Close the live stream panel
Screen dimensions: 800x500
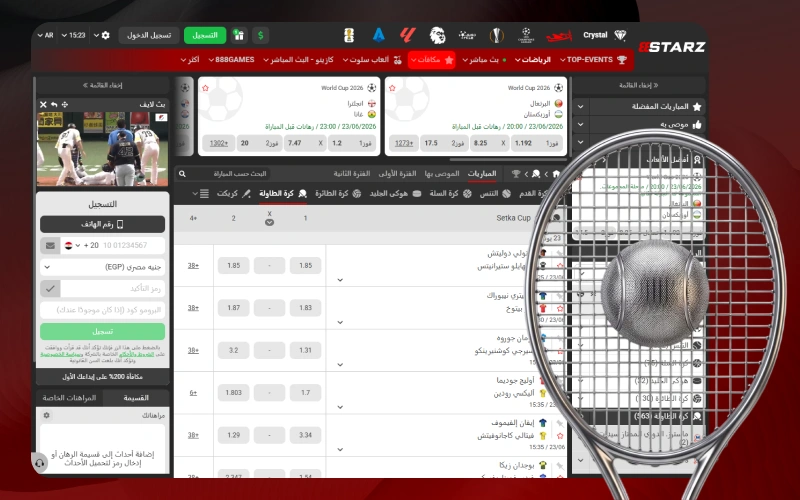click(43, 105)
